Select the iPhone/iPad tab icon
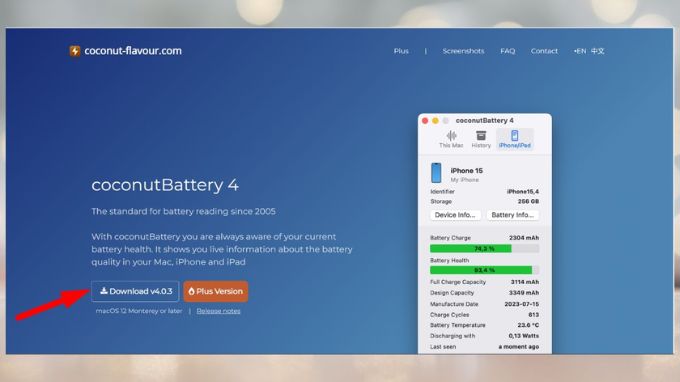The image size is (680, 382). point(514,139)
